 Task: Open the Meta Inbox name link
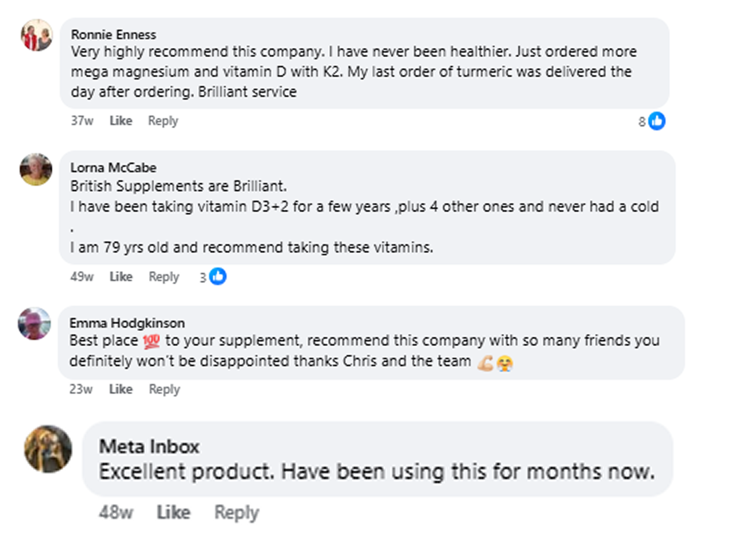click(149, 447)
